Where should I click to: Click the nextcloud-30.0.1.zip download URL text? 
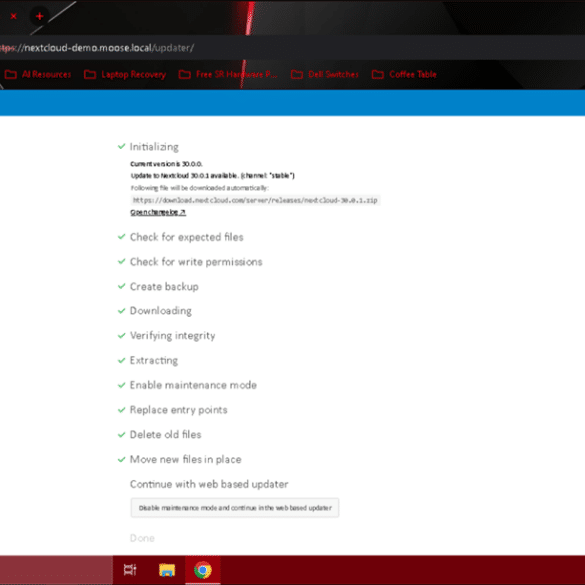coord(255,200)
